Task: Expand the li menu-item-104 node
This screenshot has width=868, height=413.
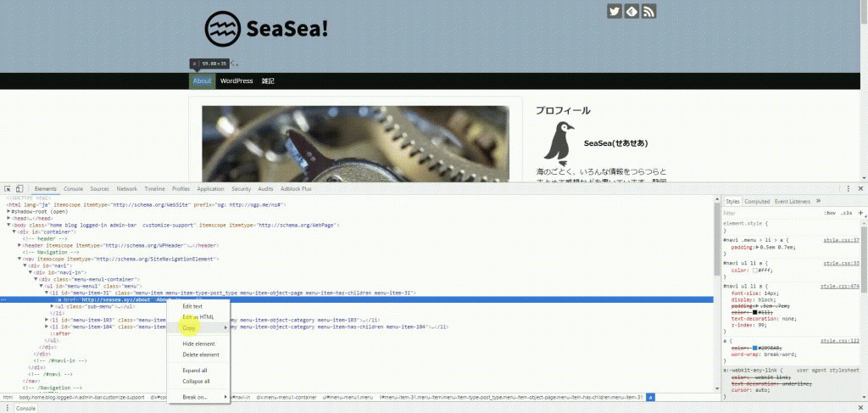Action: pyautogui.click(x=47, y=326)
